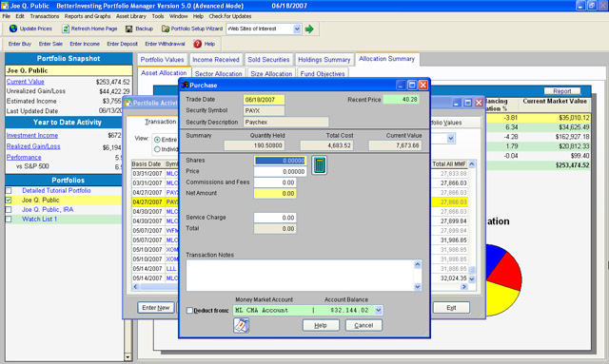Screen dimensions: 609x364
Task: Click the green Go arrow icon
Action: (309, 29)
